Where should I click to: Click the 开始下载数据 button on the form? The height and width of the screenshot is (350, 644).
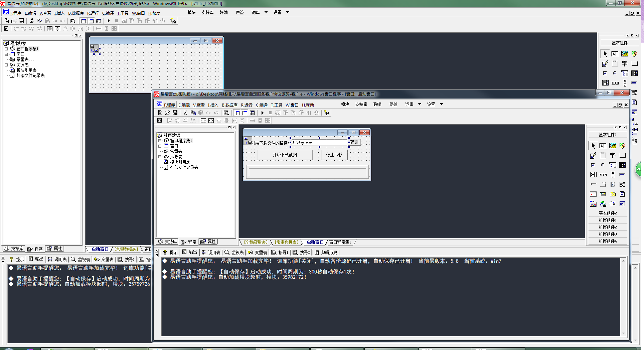tap(285, 155)
